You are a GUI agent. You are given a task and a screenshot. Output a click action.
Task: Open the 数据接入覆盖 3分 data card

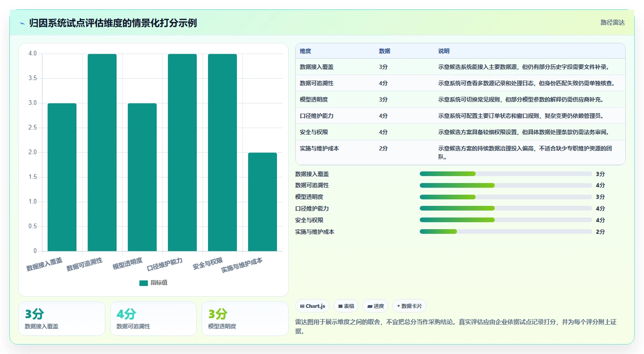tap(62, 319)
